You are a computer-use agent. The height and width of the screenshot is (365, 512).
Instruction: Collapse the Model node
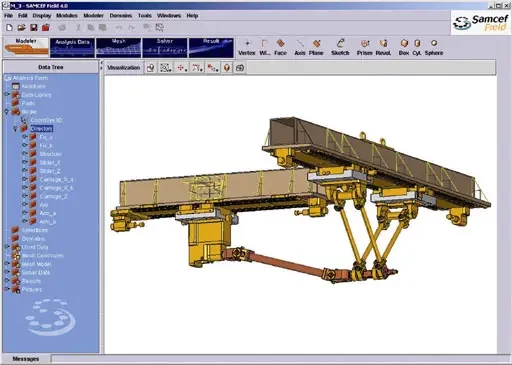[7, 111]
